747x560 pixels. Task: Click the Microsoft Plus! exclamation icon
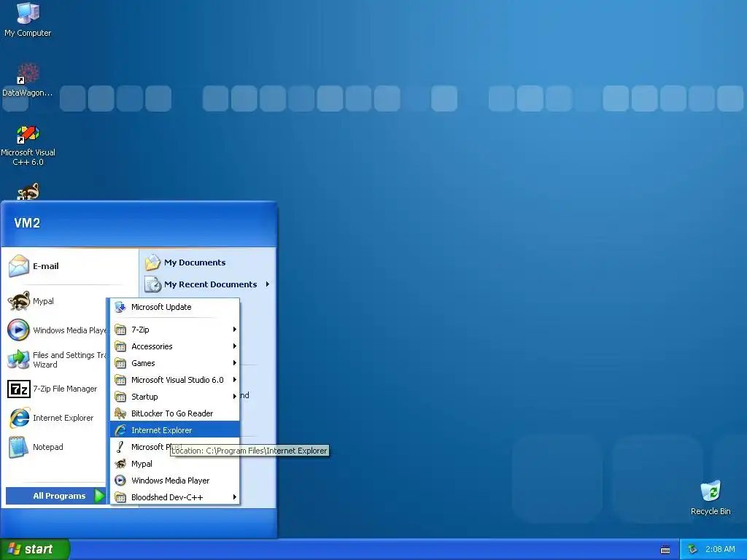120,447
